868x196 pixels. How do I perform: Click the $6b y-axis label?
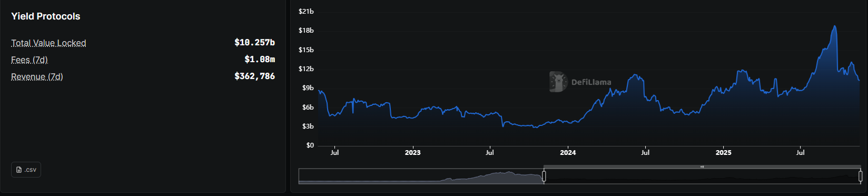(x=308, y=107)
